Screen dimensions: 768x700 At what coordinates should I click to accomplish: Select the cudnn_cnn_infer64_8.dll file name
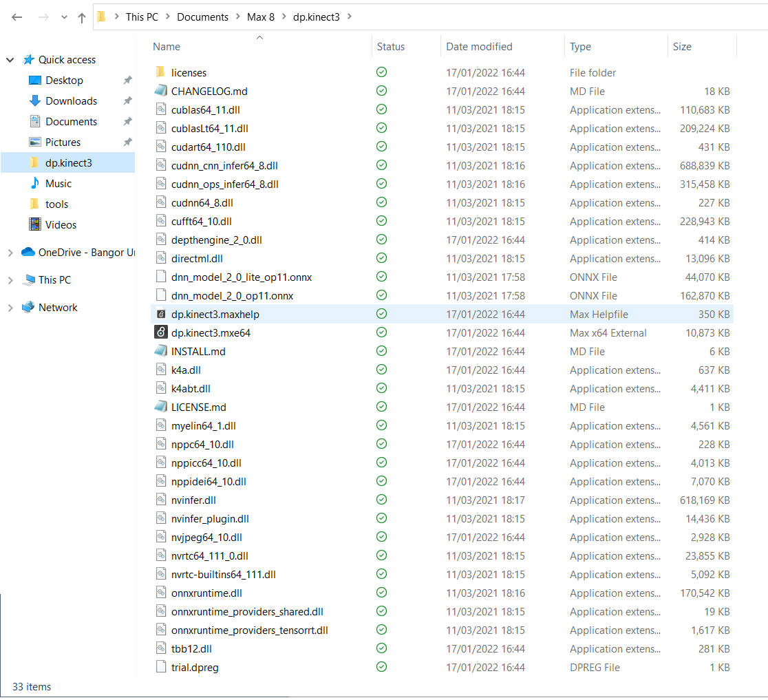[224, 166]
